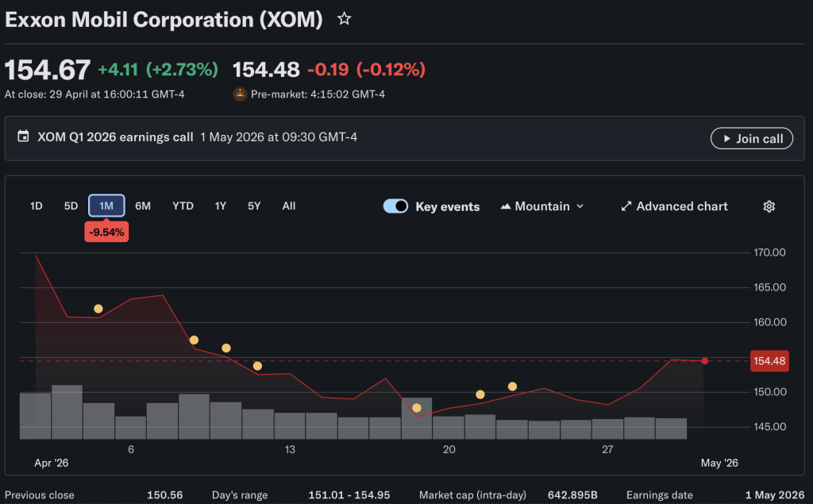Switch chart to 6M range

click(143, 206)
